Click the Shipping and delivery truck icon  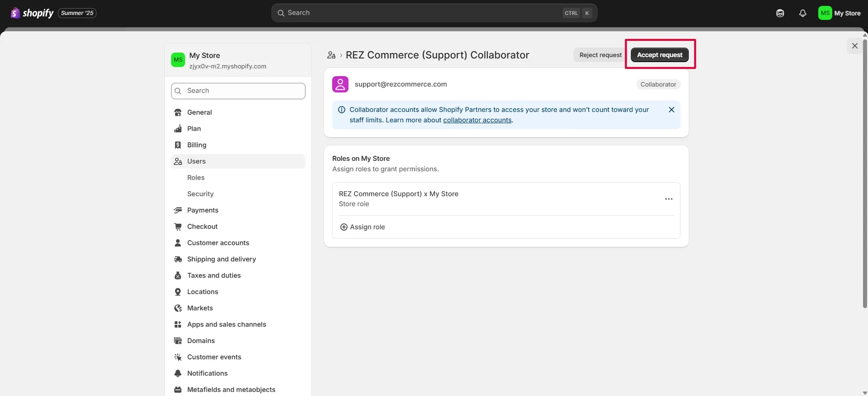click(178, 259)
